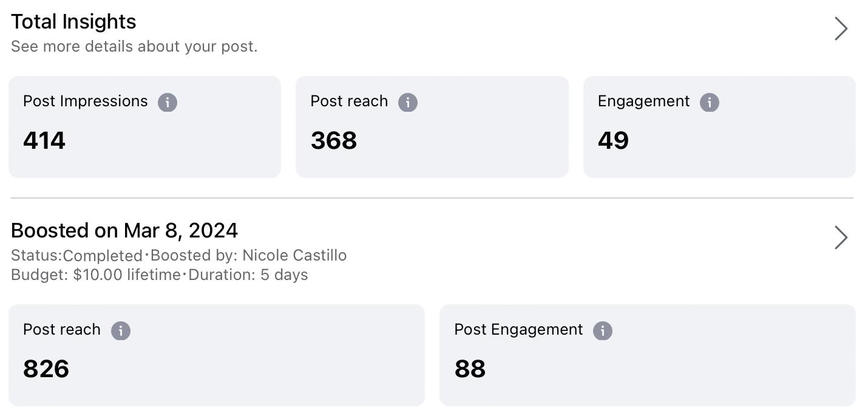The image size is (868, 413).
Task: Click the Post Impressions label
Action: click(86, 101)
